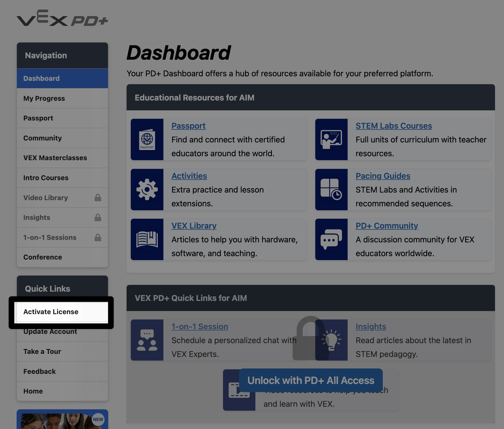Viewport: 504px width, 429px height.
Task: Go to Home in Quick Links
Action: (62, 391)
